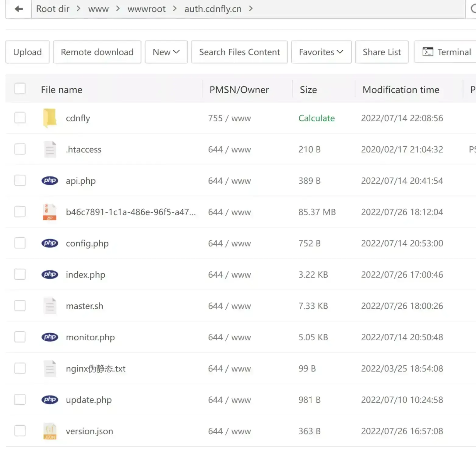
Task: Click the version.json file name
Action: [89, 431]
